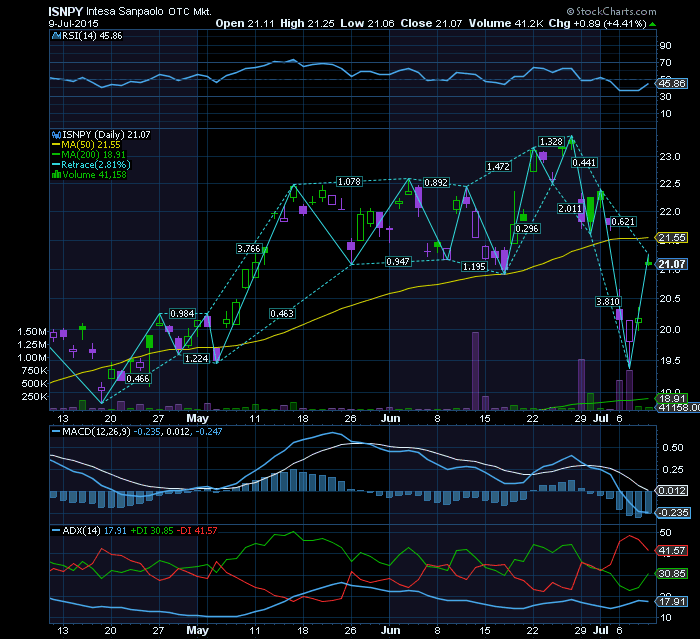
Task: Click the 1.328 retracement label
Action: pos(551,141)
